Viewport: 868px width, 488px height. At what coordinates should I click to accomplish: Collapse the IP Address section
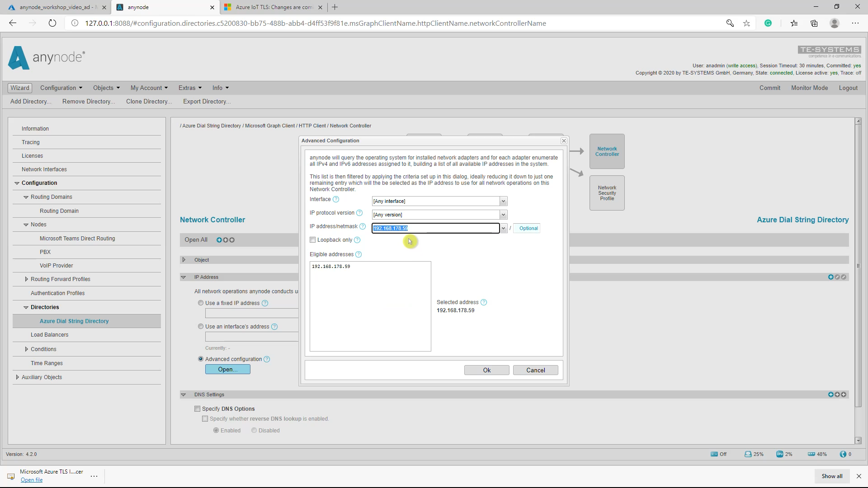(x=184, y=277)
